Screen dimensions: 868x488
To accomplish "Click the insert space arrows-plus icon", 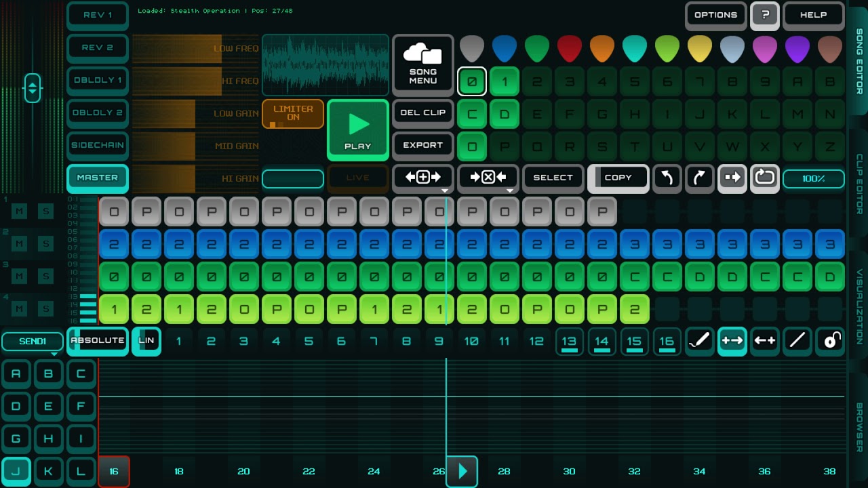I will tap(422, 178).
